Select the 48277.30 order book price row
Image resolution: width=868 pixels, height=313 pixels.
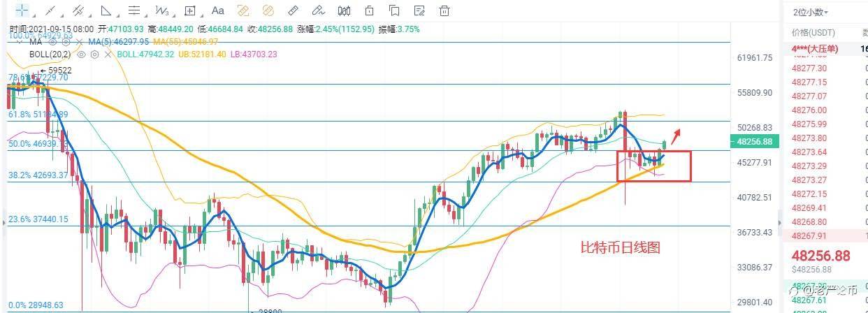(825, 68)
